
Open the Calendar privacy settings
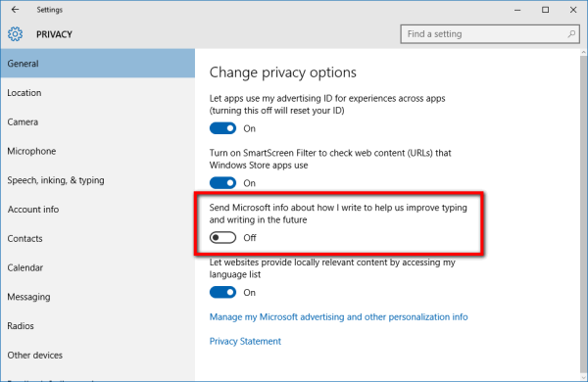pos(98,267)
